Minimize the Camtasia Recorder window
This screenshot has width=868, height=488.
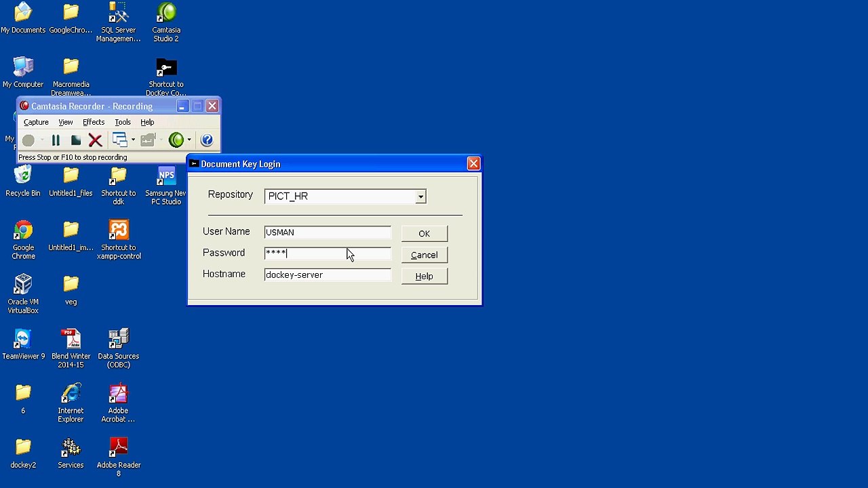pyautogui.click(x=182, y=106)
